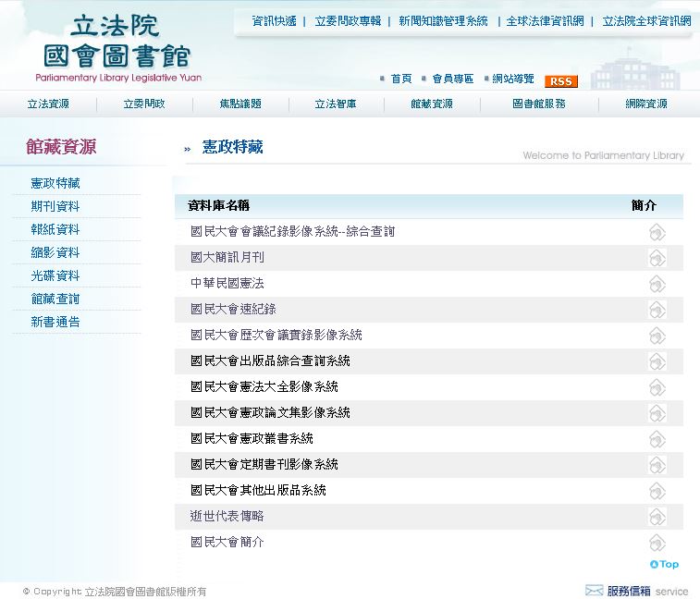This screenshot has height=599, width=700.
Task: Go to 首頁 home page
Action: 401,79
